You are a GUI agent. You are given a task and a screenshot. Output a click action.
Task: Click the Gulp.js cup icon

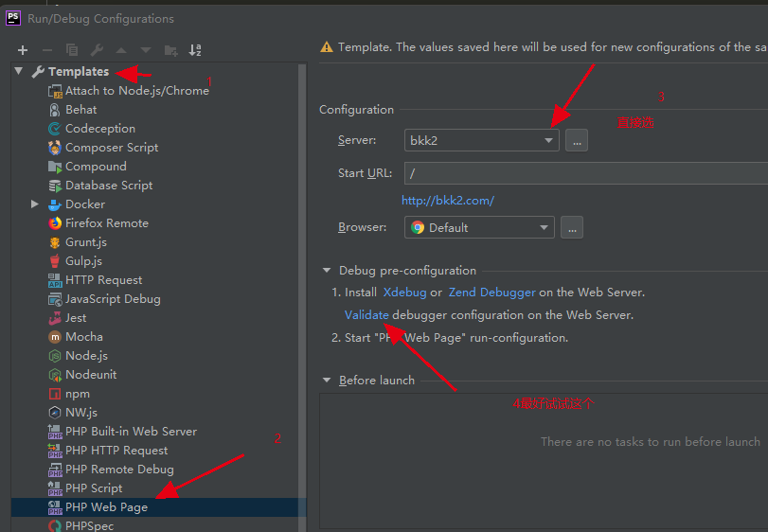click(55, 261)
